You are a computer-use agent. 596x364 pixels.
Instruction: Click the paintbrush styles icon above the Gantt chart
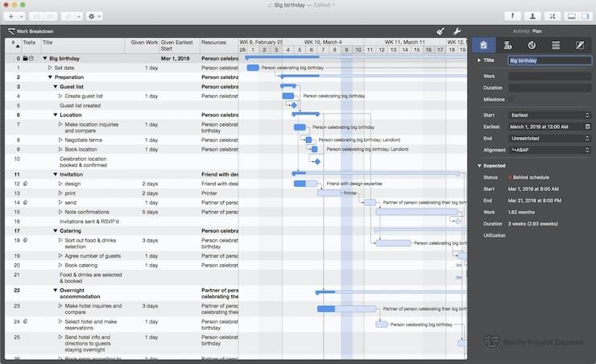(x=441, y=31)
